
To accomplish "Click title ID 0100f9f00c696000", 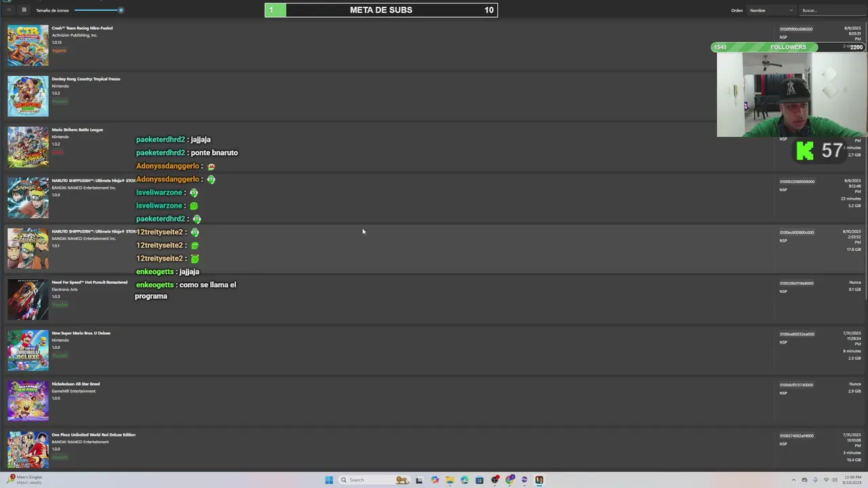I will pyautogui.click(x=796, y=29).
